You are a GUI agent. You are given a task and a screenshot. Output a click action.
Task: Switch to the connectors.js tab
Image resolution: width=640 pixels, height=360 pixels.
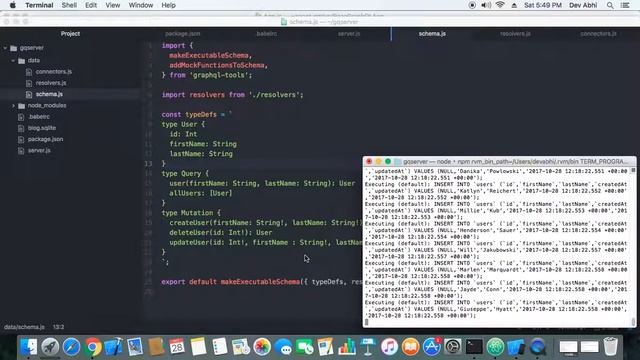point(598,34)
